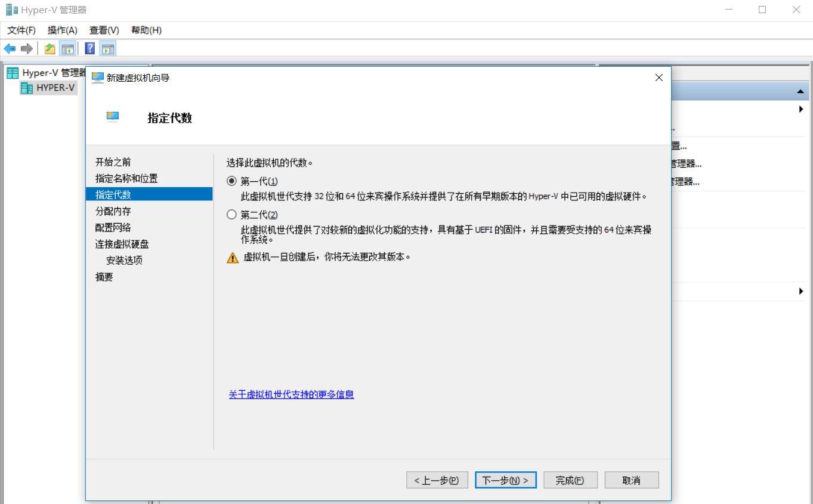Open the 帮助(H) menu
813x504 pixels.
click(146, 30)
